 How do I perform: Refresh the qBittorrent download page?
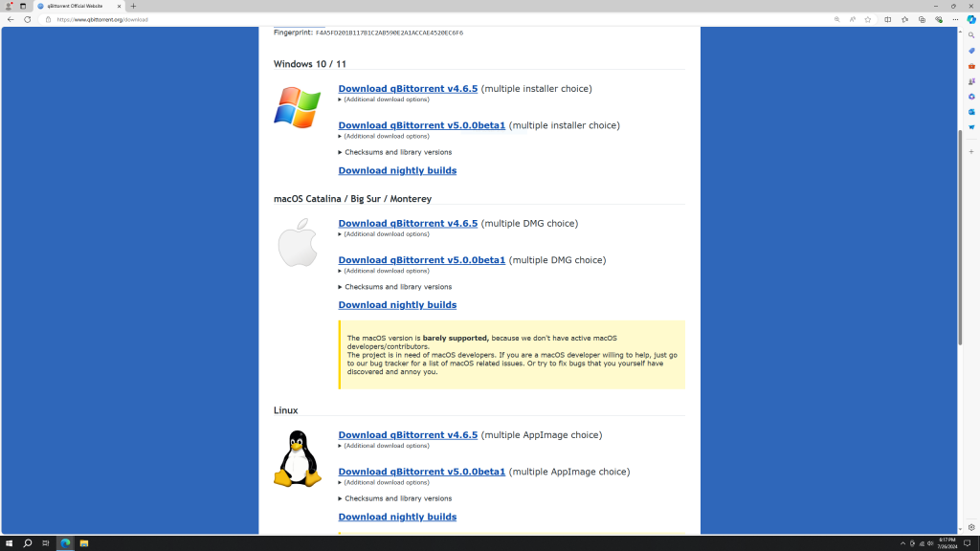pos(27,19)
